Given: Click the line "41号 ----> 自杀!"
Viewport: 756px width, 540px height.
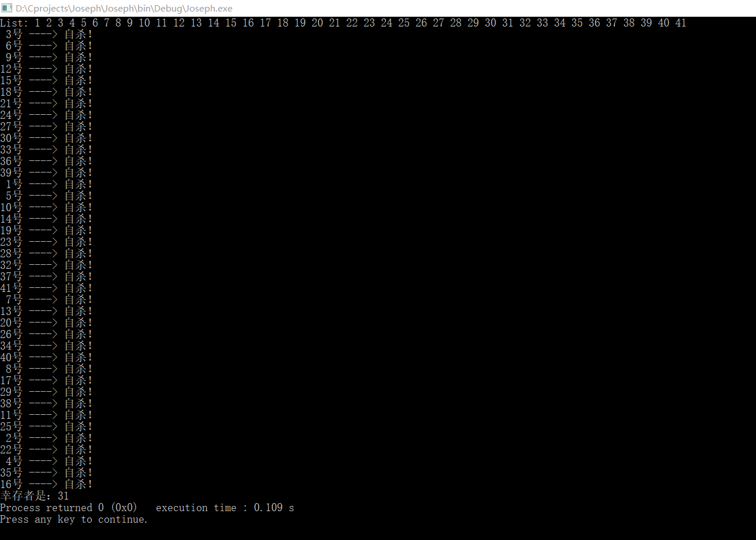Looking at the screenshot, I should (46, 288).
